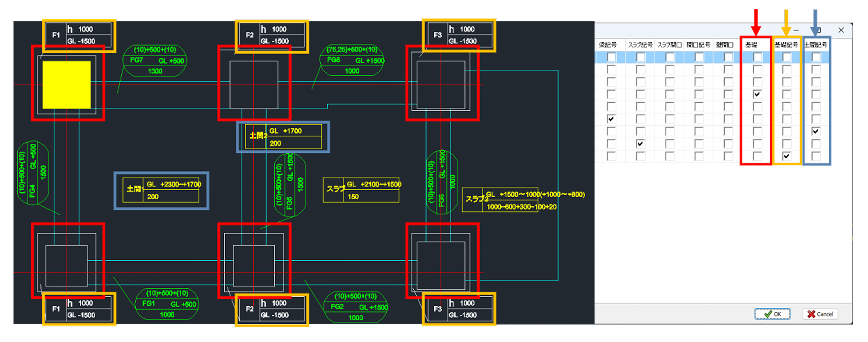
Task: Uncheck the checked 基礎記号 column checkbox
Action: pos(786,156)
